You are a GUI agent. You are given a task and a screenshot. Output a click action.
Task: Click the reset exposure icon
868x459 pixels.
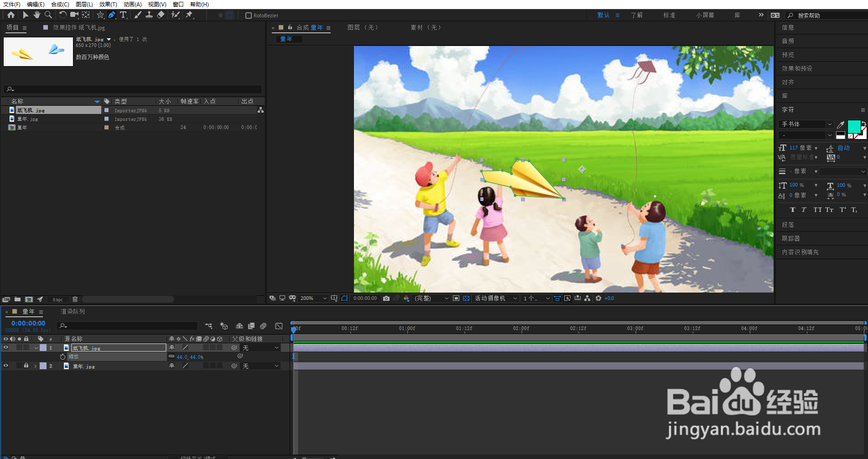[x=598, y=298]
